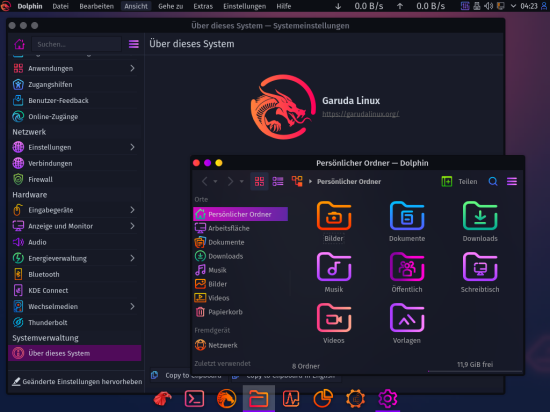Click the breadcrumb arrow before Persönlicher Ordner
Screen dimensions: 550x412
(310, 181)
